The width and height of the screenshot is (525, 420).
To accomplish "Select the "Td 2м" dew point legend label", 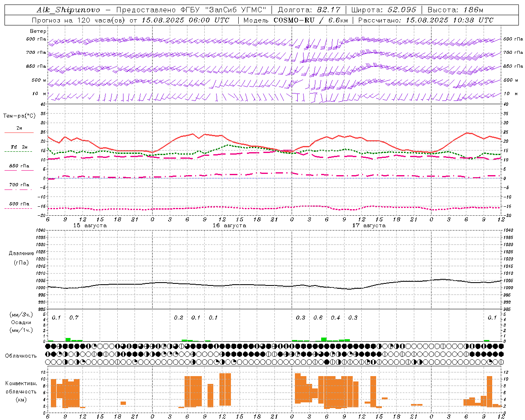I will click(x=19, y=147).
